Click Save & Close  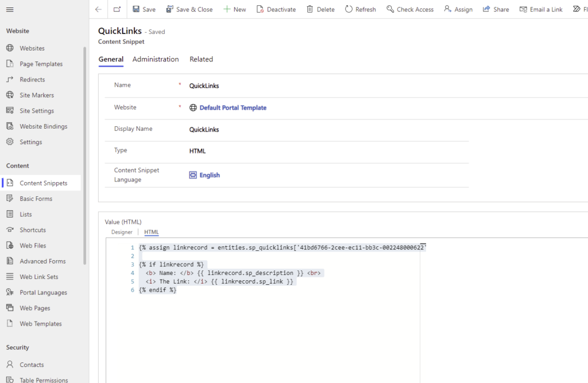(x=189, y=9)
